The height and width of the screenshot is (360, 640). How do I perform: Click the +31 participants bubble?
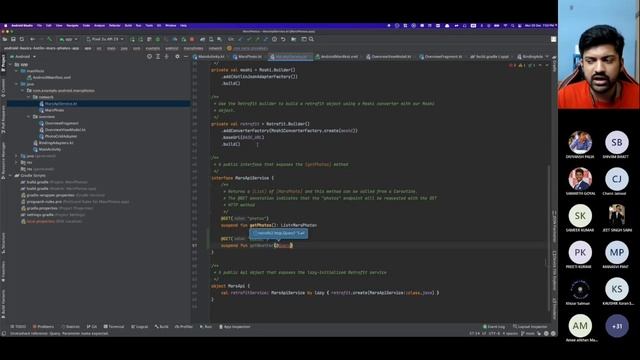(617, 326)
